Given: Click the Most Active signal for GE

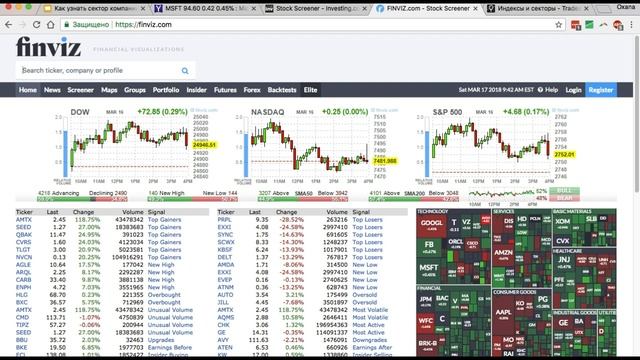Looking at the screenshot, I should 368,332.
